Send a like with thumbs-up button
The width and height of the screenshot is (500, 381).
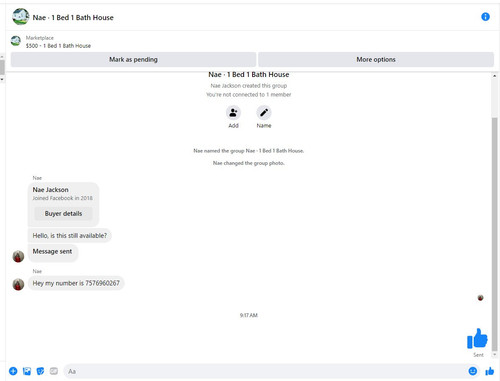(489, 371)
